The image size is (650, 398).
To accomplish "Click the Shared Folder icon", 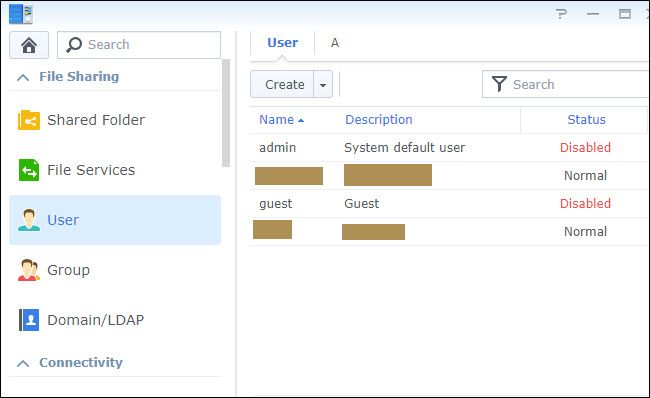I will (x=29, y=120).
